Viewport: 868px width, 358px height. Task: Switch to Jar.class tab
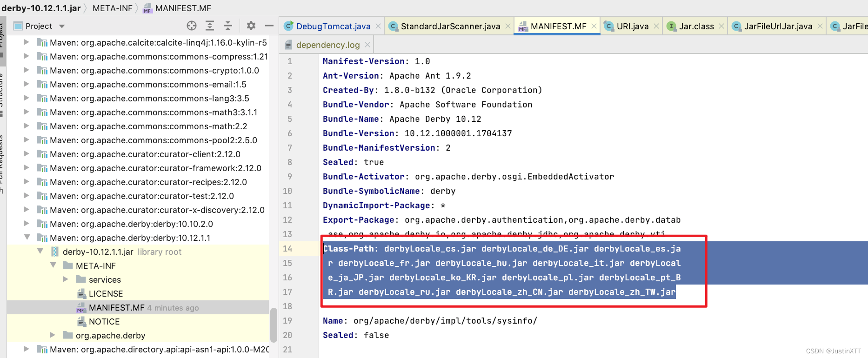point(696,27)
